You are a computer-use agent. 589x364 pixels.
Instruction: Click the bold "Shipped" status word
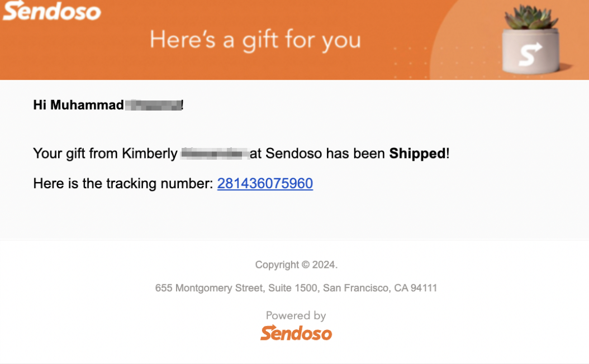click(x=417, y=154)
